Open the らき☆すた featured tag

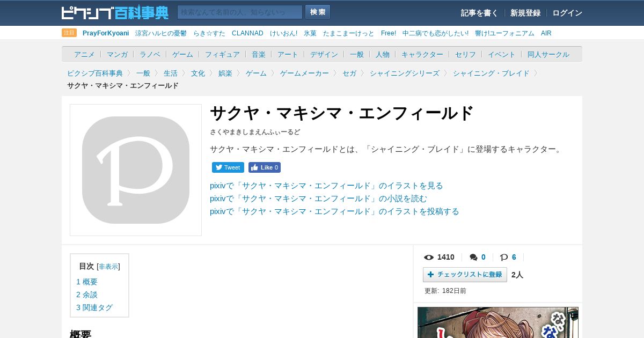[x=209, y=33]
